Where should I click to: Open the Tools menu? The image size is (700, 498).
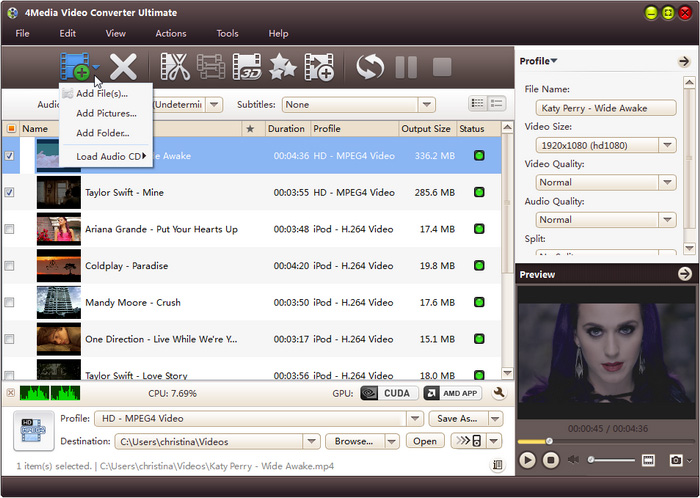(227, 33)
